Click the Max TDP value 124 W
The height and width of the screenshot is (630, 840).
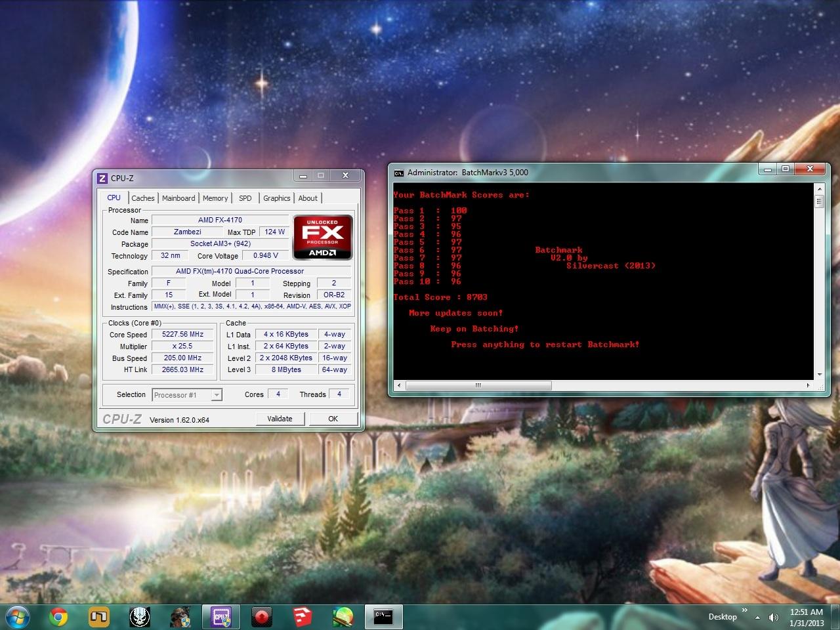point(275,232)
